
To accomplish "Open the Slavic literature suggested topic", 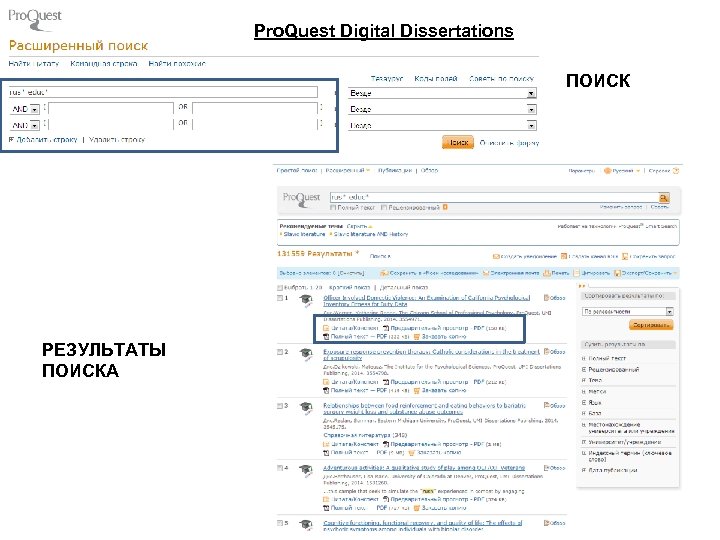I will coord(304,234).
